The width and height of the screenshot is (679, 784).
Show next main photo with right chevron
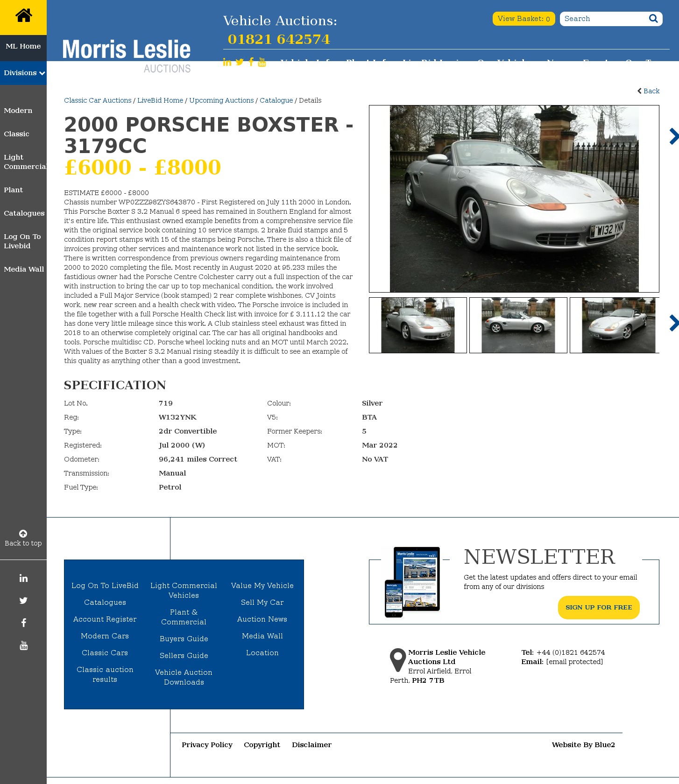point(673,136)
